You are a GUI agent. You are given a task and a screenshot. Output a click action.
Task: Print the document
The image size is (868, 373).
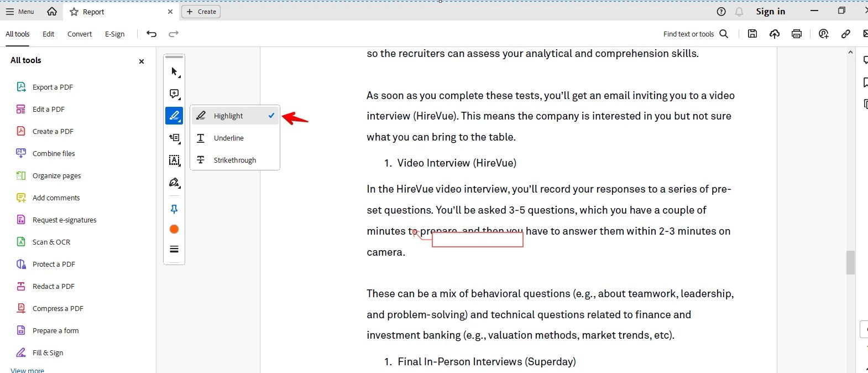coord(797,34)
